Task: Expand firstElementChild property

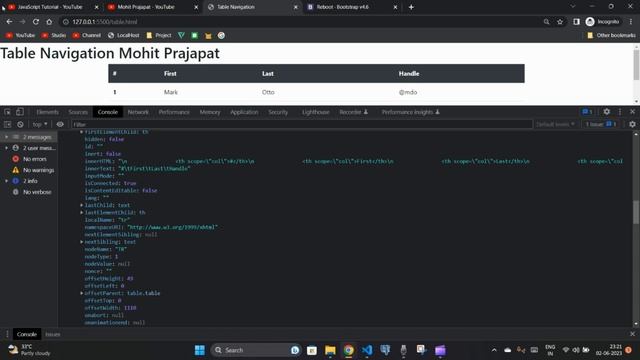Action: pyautogui.click(x=82, y=132)
